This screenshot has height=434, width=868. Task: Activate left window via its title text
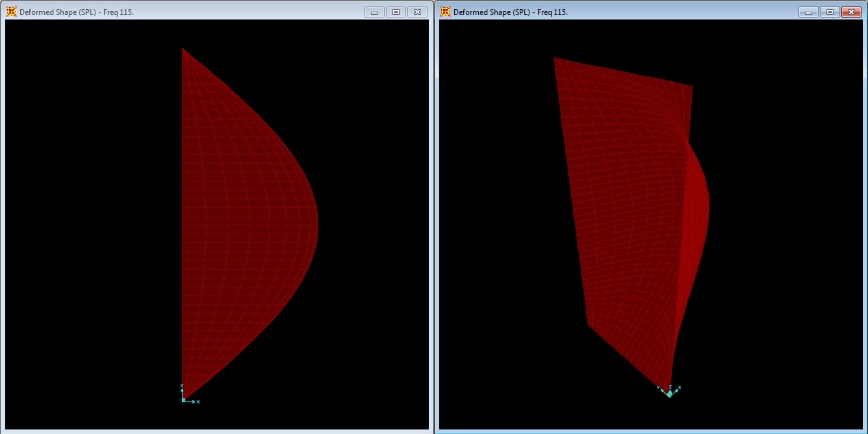[x=77, y=12]
